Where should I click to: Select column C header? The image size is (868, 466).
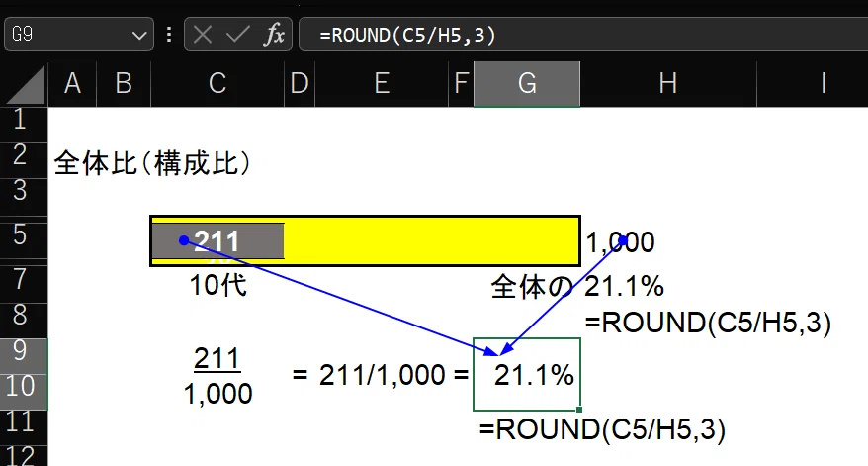(217, 84)
